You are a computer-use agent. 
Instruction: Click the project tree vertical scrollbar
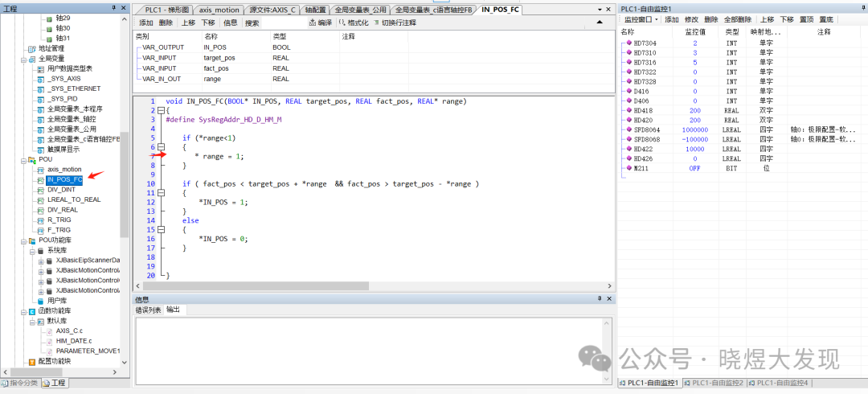(x=124, y=184)
